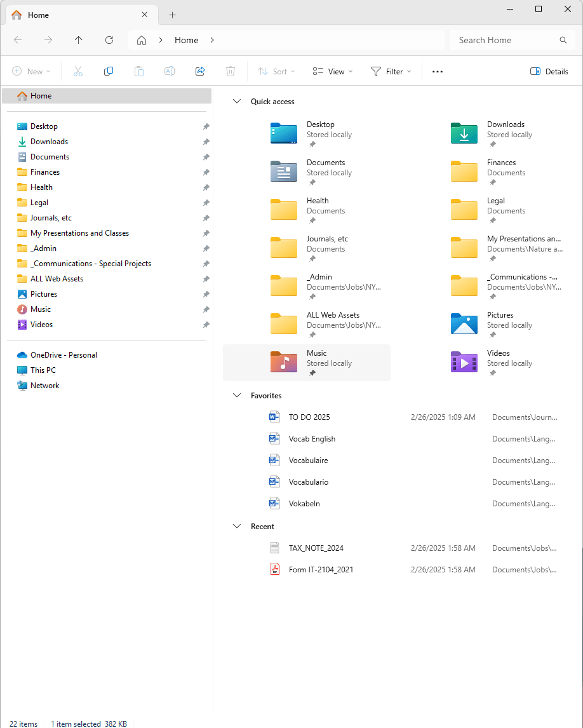Refresh the Home view

(x=109, y=40)
